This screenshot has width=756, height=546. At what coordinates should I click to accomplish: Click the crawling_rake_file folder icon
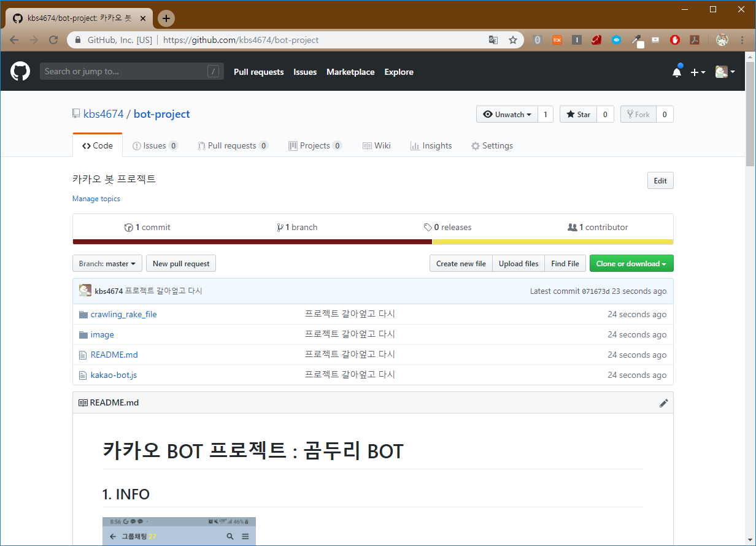(x=83, y=314)
